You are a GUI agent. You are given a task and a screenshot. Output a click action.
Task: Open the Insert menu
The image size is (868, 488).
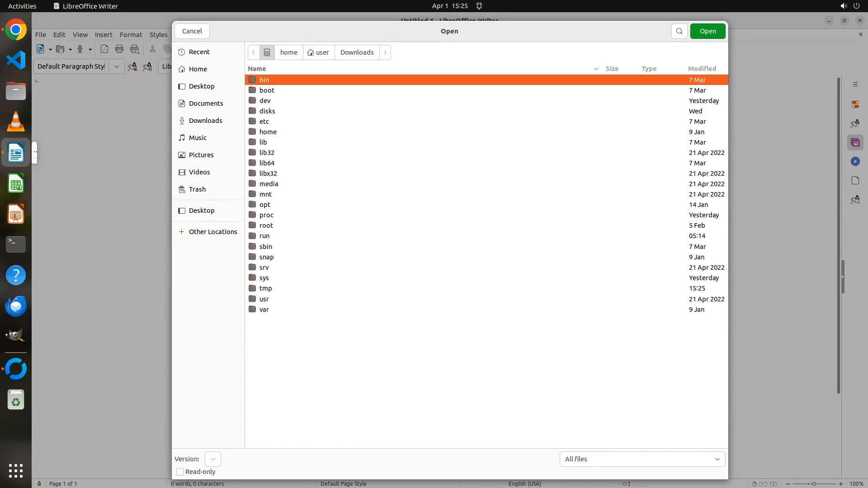[103, 35]
